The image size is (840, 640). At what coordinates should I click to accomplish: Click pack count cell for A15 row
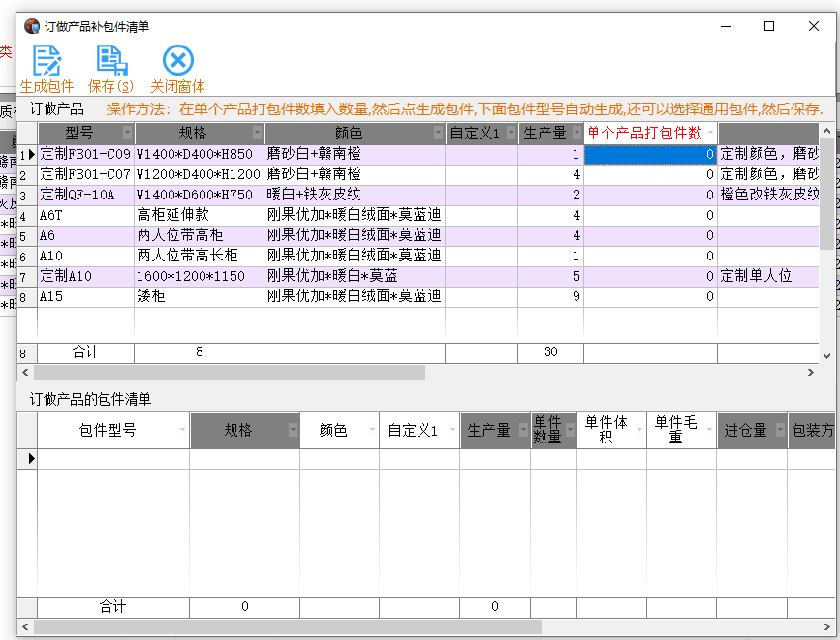click(650, 296)
